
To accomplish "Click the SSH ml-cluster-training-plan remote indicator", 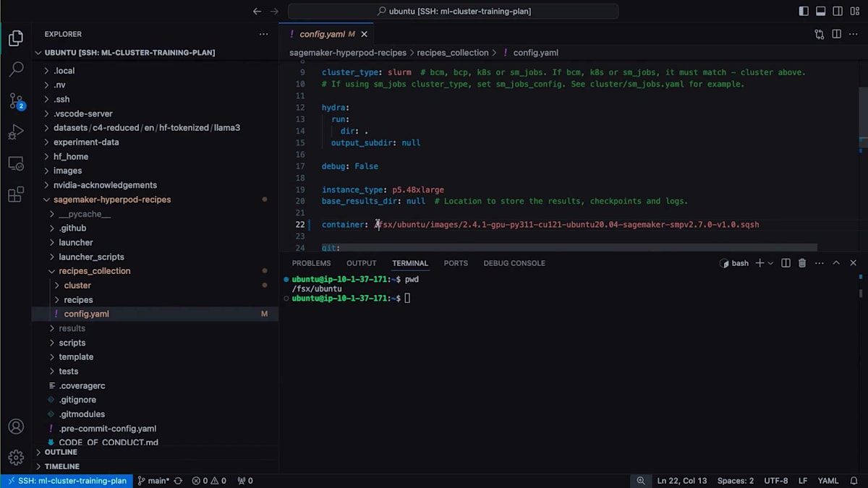I will point(66,481).
